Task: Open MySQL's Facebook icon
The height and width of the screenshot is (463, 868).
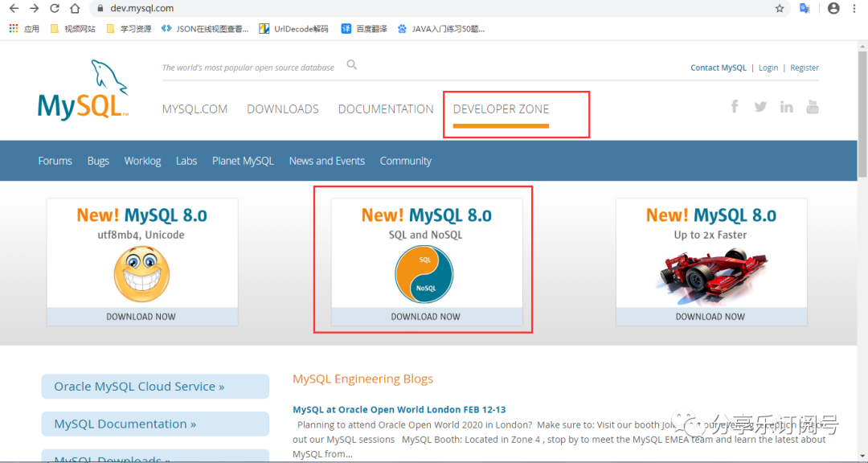Action: 735,106
